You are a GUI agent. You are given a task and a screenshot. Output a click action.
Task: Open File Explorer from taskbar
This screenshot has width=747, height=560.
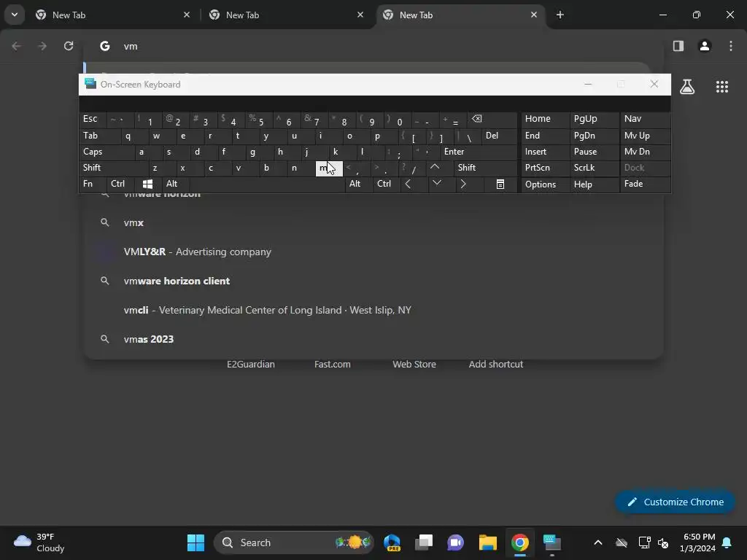pyautogui.click(x=488, y=542)
